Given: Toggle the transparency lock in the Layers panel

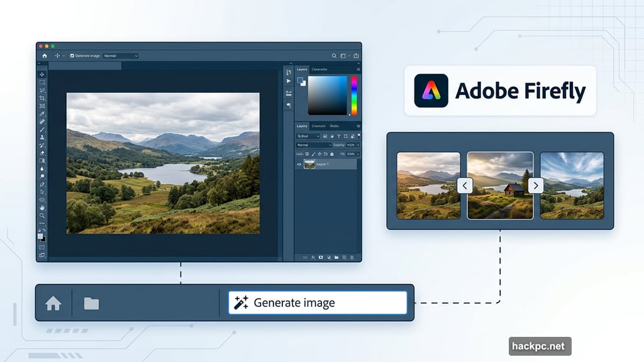Looking at the screenshot, I should pos(306,153).
